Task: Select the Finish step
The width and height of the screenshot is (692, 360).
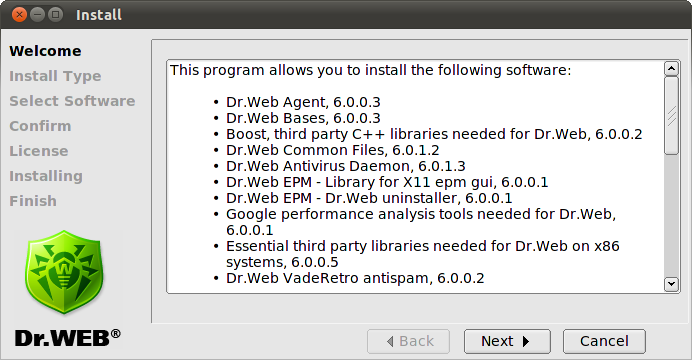Action: tap(33, 201)
